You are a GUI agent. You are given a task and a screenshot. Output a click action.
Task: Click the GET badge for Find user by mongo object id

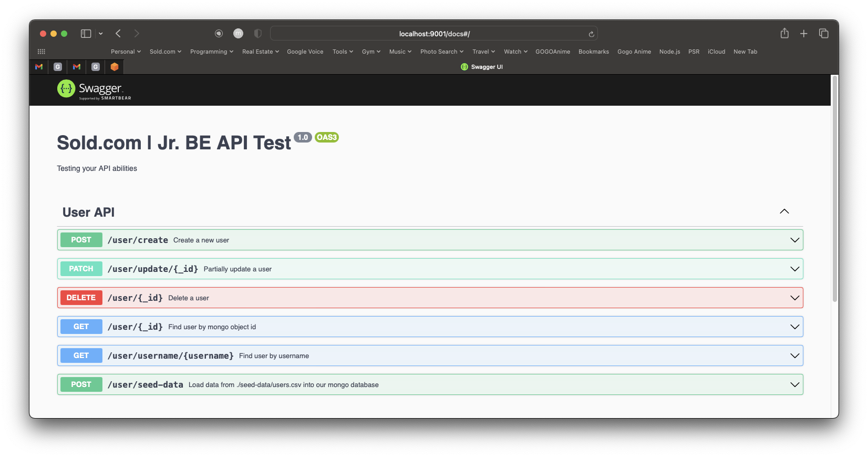[81, 327]
